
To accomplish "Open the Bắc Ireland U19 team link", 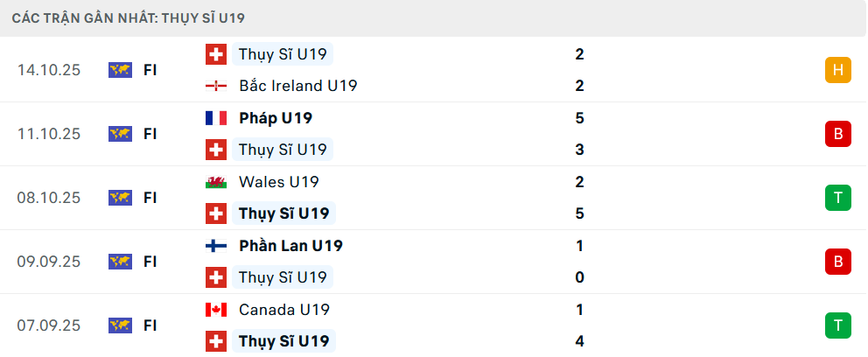I will (297, 86).
